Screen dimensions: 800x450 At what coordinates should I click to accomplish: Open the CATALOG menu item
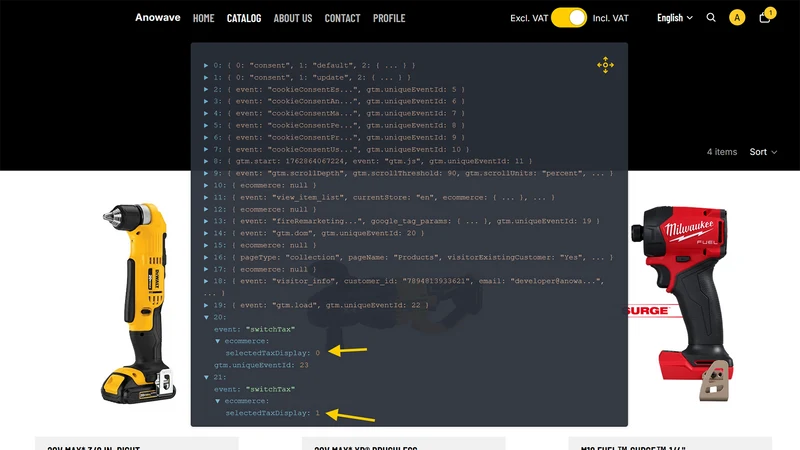click(x=244, y=18)
